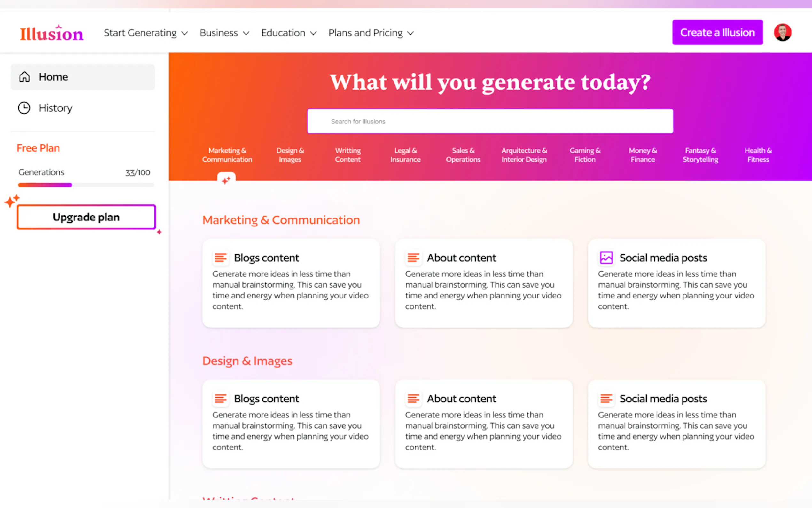The height and width of the screenshot is (508, 812).
Task: Switch to the Gaming & Fiction category
Action: tap(585, 155)
